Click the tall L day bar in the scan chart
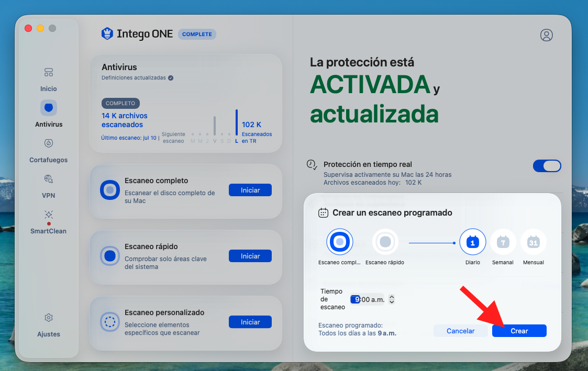 click(237, 122)
